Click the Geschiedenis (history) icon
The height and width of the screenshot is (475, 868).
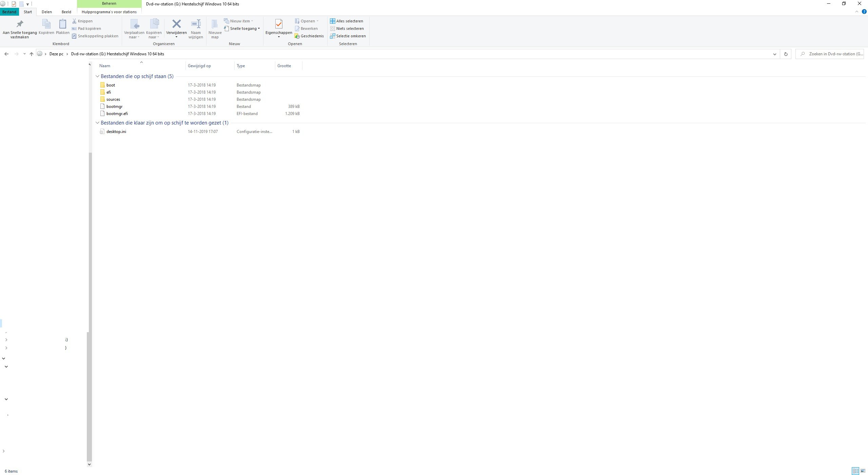pos(297,36)
